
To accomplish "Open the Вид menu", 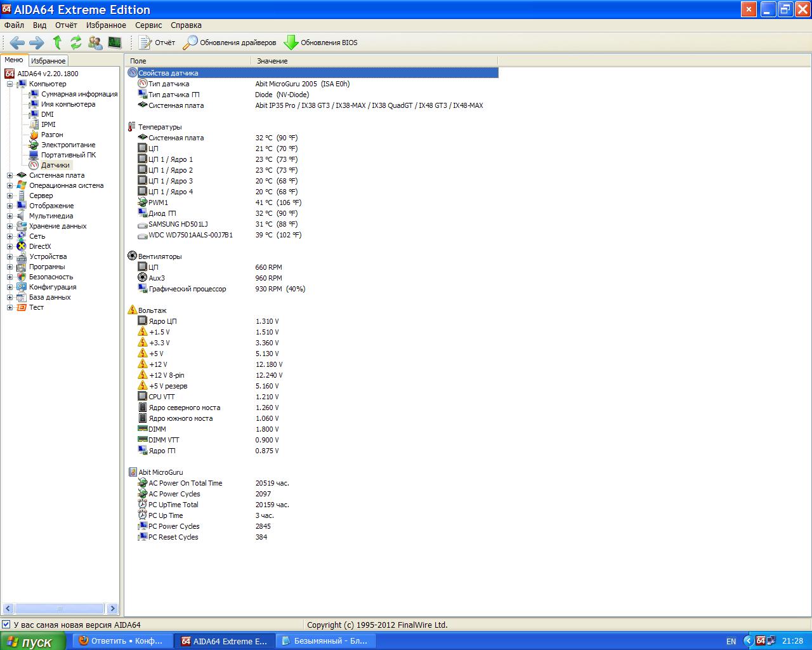I will click(x=39, y=25).
